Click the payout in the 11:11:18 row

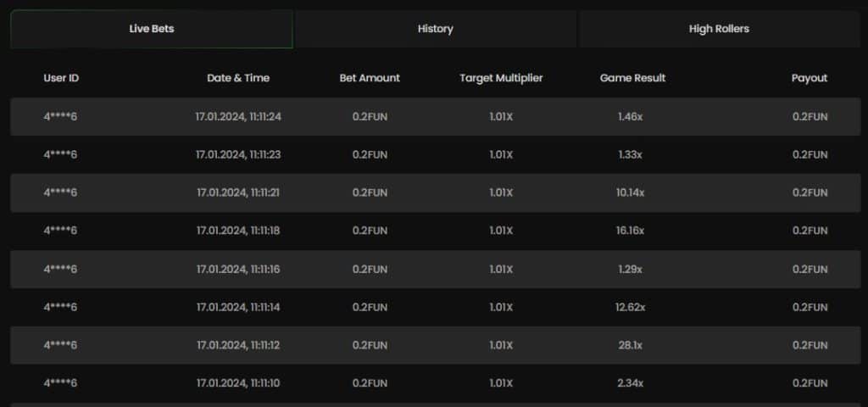click(810, 231)
